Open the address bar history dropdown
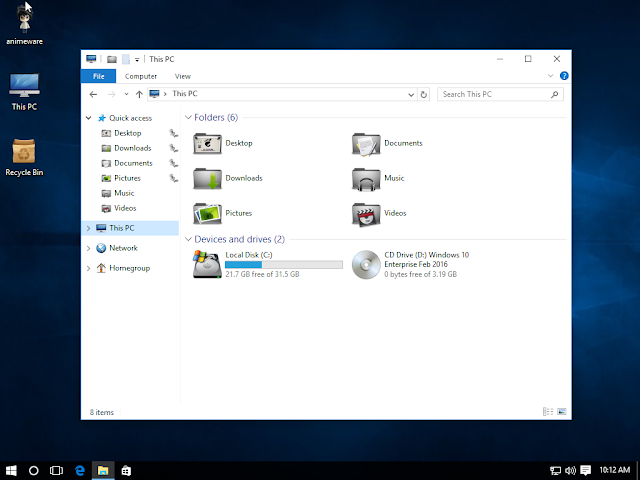Screen dimensions: 640x480 [411, 95]
